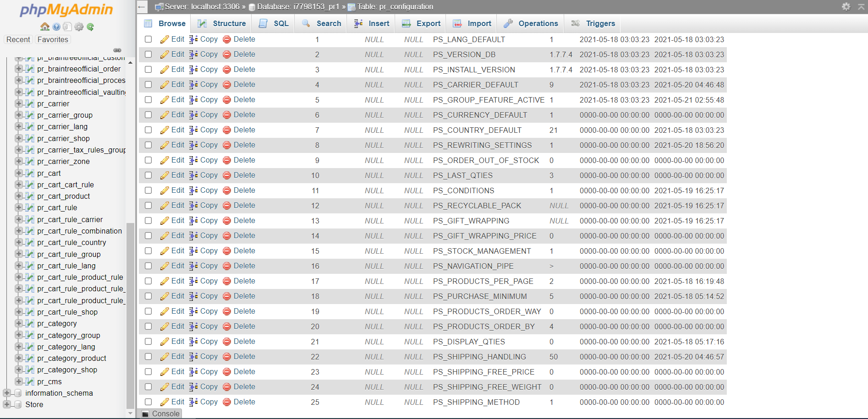This screenshot has width=868, height=419.
Task: Check the PS_RECYCLABLE_PACK row checkbox
Action: click(148, 206)
